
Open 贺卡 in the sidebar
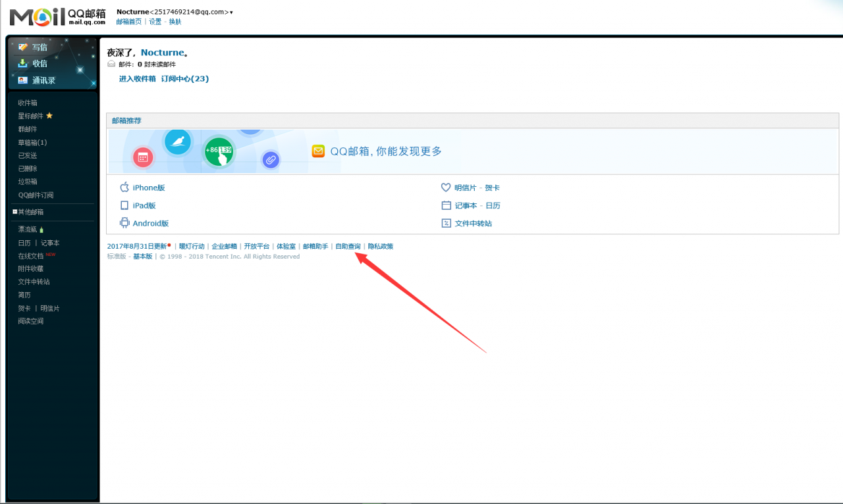pyautogui.click(x=24, y=308)
